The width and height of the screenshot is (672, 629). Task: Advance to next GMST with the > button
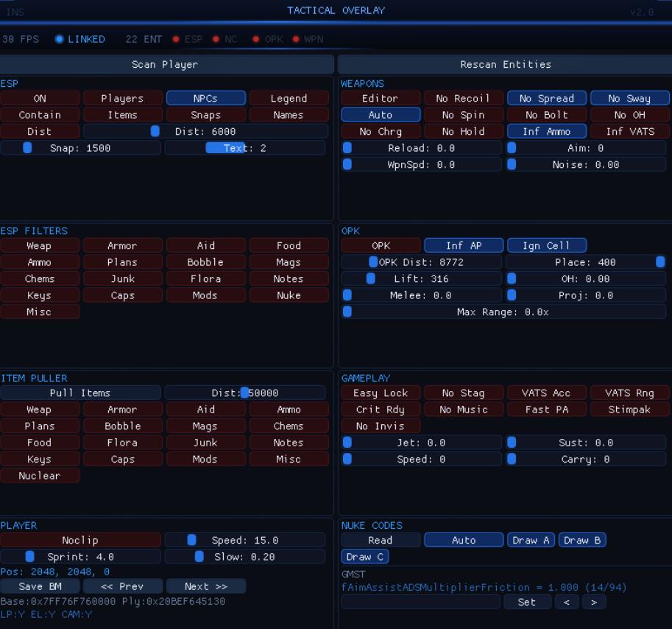(x=594, y=602)
